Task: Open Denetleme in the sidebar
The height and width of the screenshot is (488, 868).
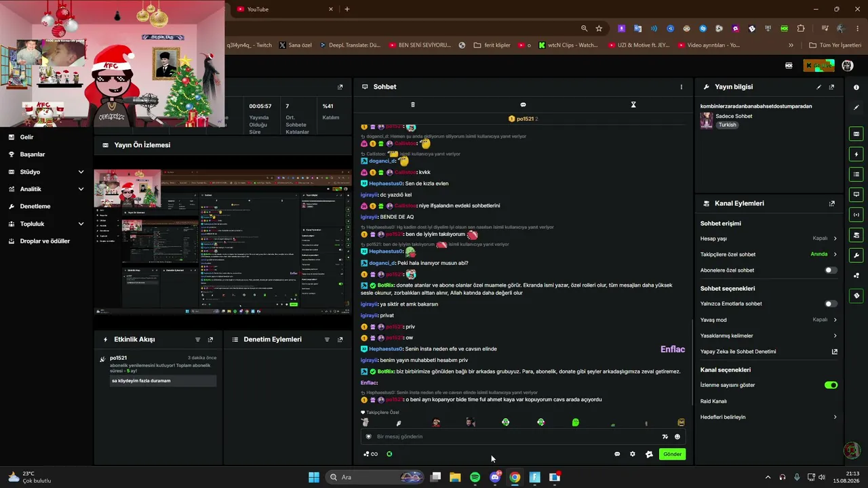Action: pyautogui.click(x=35, y=206)
